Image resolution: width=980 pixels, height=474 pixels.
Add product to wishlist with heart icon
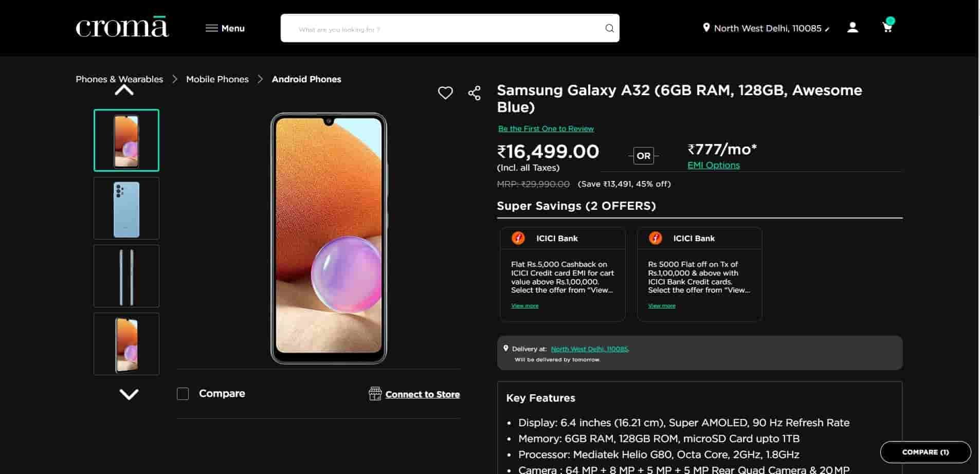[445, 93]
